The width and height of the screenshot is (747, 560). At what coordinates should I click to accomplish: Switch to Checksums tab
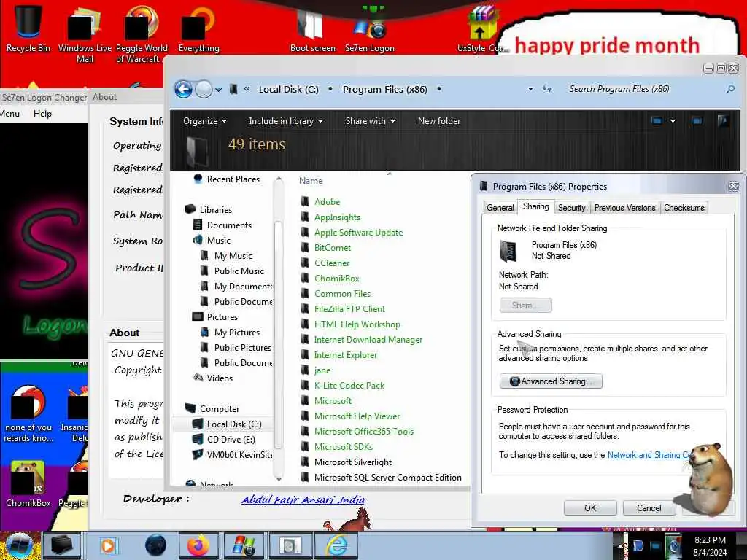(684, 208)
